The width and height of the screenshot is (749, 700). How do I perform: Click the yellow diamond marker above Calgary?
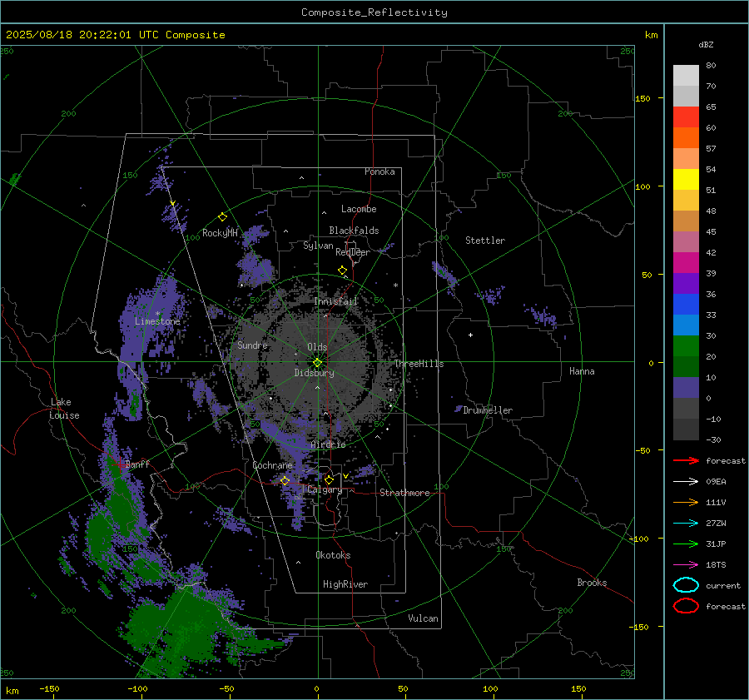click(329, 479)
